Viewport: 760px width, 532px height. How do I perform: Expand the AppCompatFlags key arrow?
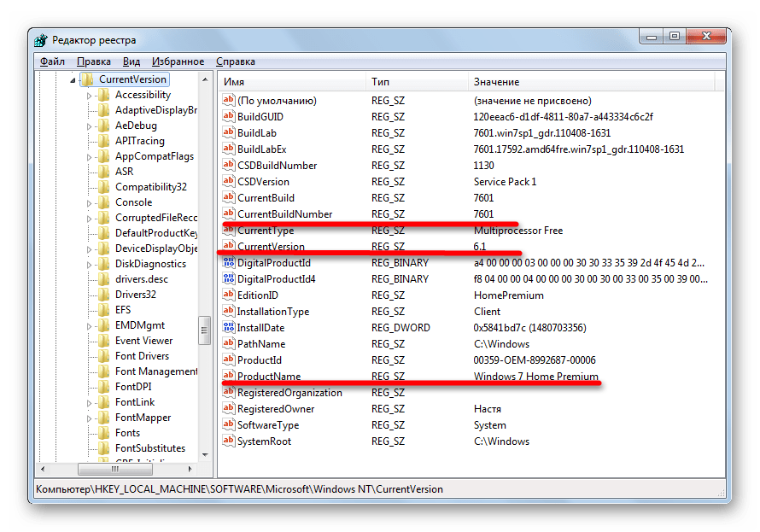click(x=89, y=157)
